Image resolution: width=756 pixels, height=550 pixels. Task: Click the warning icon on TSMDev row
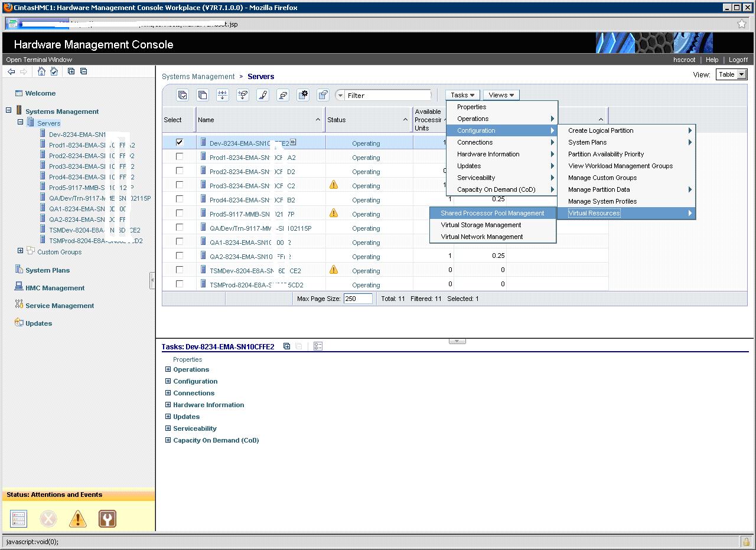coord(334,270)
